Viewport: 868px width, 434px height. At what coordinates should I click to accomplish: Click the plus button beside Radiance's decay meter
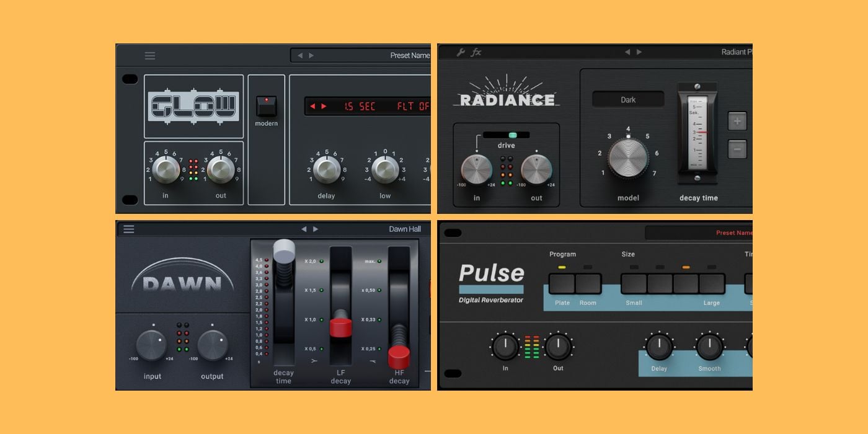tap(737, 121)
